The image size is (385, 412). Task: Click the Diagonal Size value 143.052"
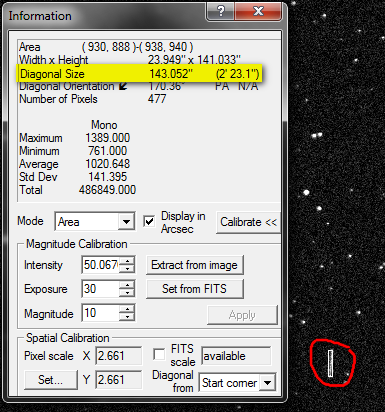tap(171, 74)
